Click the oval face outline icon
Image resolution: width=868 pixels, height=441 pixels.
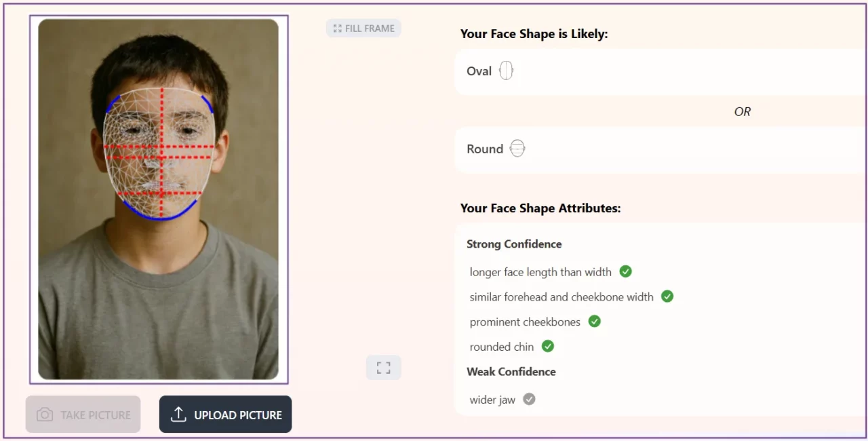click(x=506, y=71)
